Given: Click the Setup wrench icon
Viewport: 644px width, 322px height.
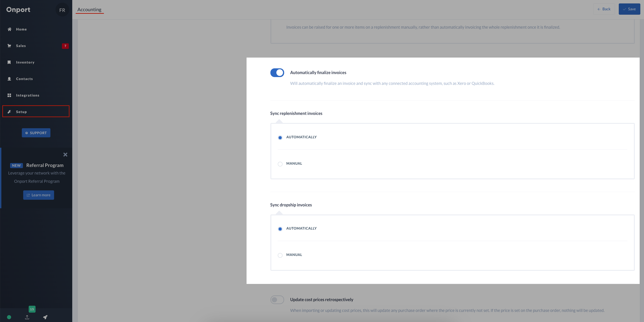Looking at the screenshot, I should (x=9, y=112).
